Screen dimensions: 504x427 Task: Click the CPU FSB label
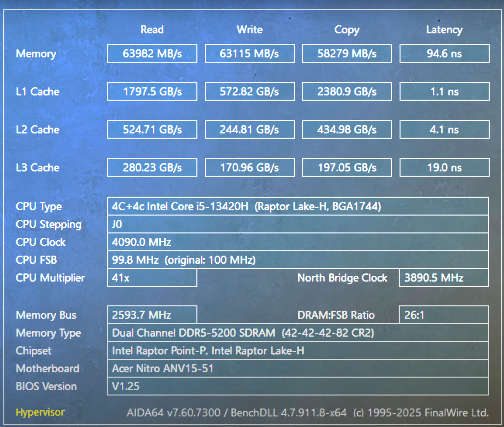click(x=36, y=260)
